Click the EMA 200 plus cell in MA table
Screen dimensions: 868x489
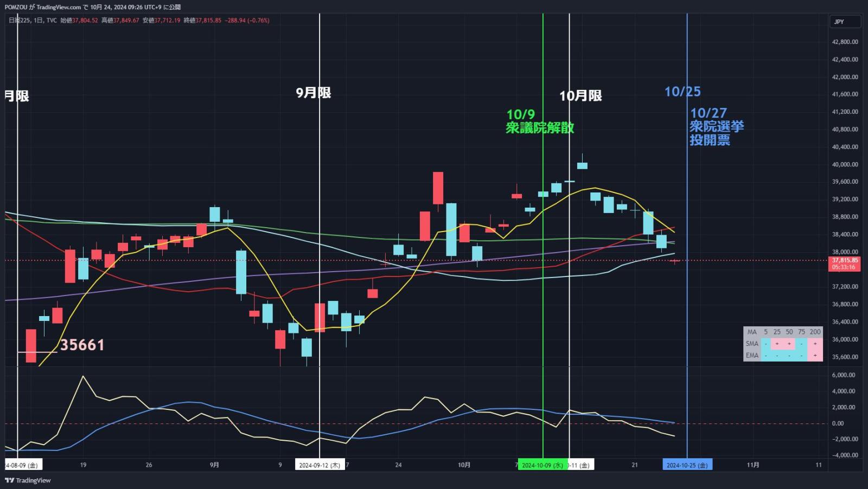(815, 356)
